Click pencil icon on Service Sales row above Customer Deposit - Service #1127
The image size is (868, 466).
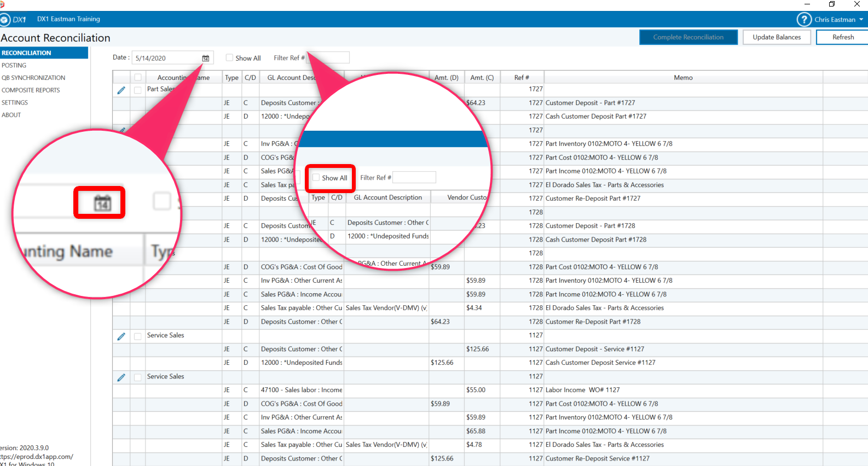(121, 336)
